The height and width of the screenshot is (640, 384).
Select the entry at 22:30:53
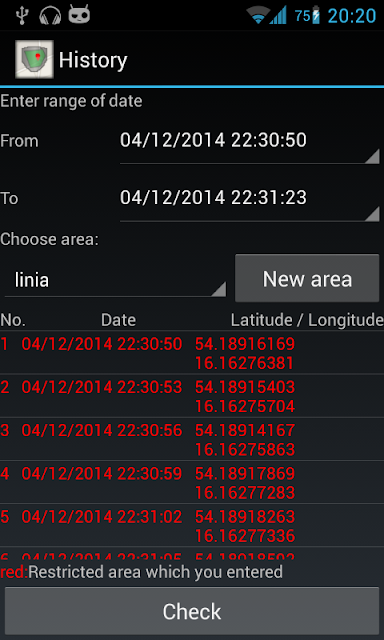192,396
